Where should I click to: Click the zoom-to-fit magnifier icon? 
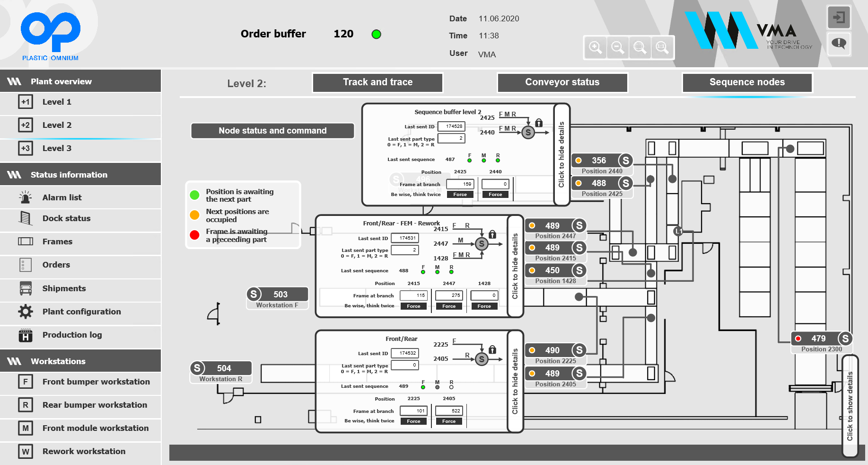640,47
